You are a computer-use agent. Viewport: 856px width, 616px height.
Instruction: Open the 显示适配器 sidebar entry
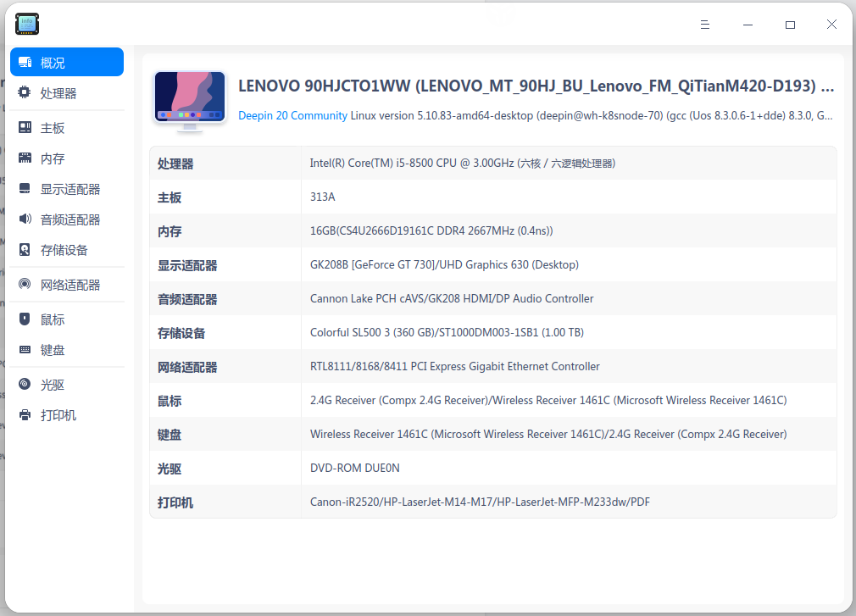[67, 189]
